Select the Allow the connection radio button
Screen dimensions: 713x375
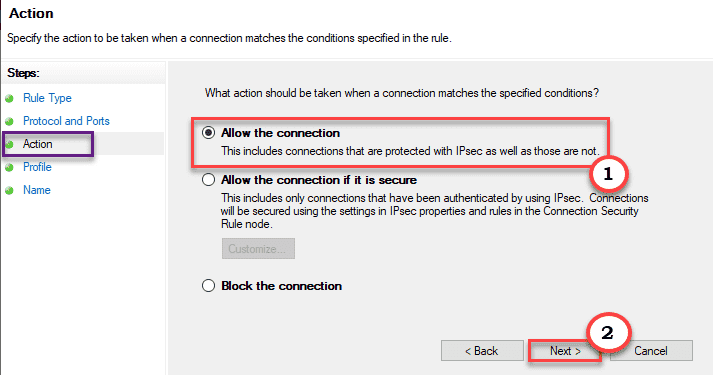tap(208, 133)
